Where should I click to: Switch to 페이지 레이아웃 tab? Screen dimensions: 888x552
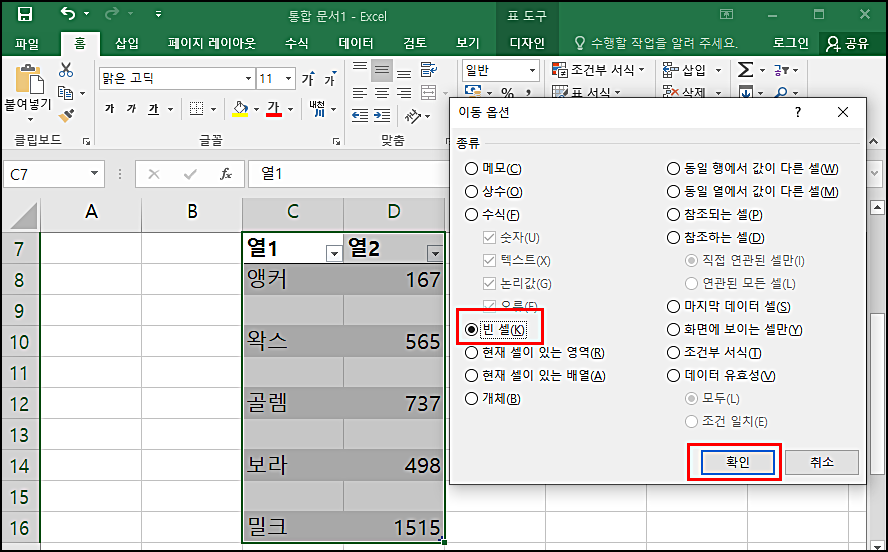click(x=212, y=43)
